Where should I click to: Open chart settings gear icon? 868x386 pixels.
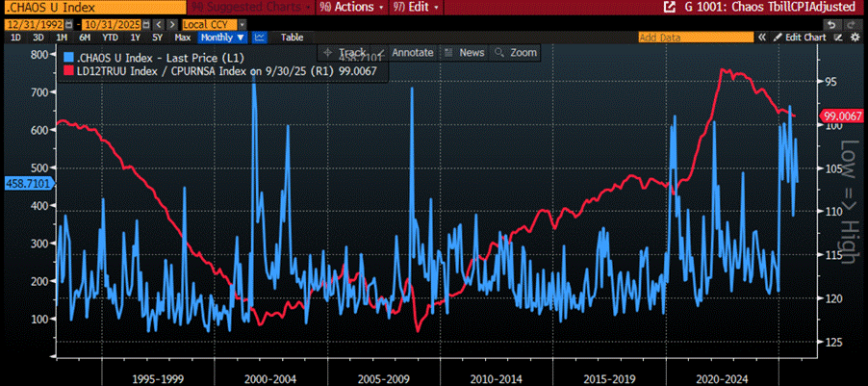click(855, 38)
